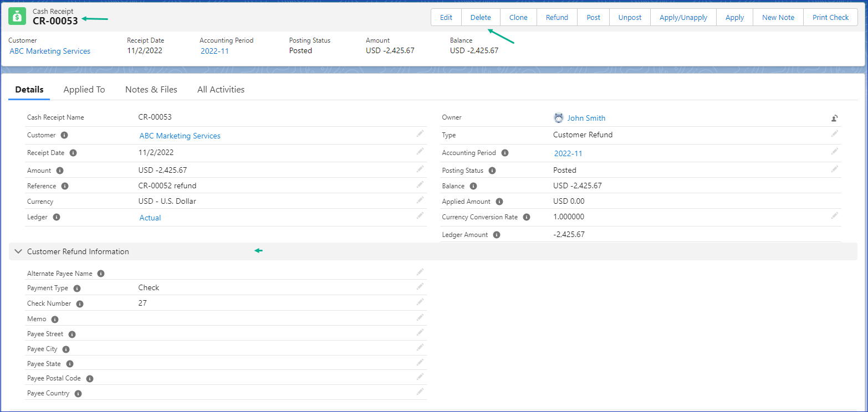This screenshot has height=412, width=868.
Task: Click the Print Check button
Action: [x=830, y=17]
